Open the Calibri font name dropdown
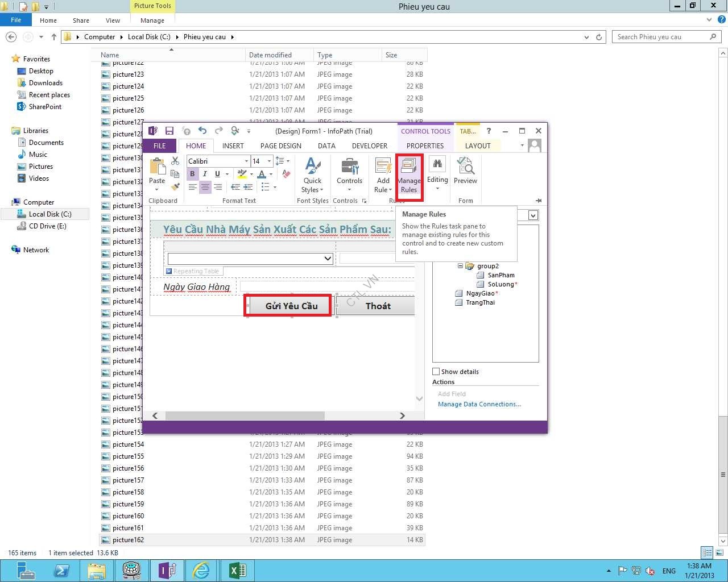The height and width of the screenshot is (582, 728). [x=246, y=161]
